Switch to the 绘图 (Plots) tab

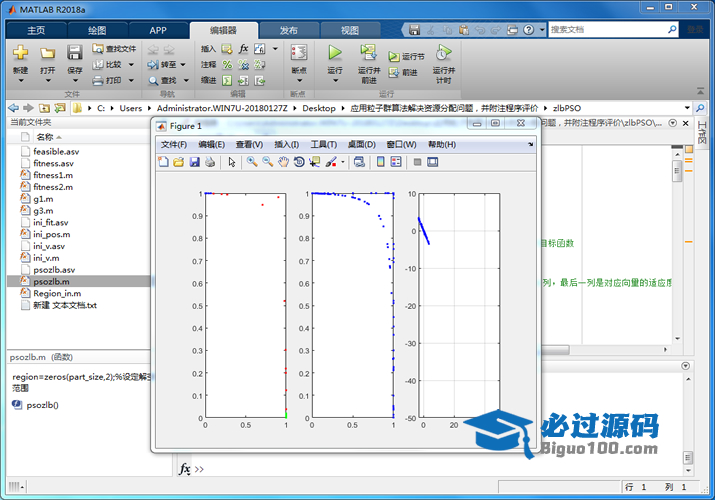coord(97,31)
